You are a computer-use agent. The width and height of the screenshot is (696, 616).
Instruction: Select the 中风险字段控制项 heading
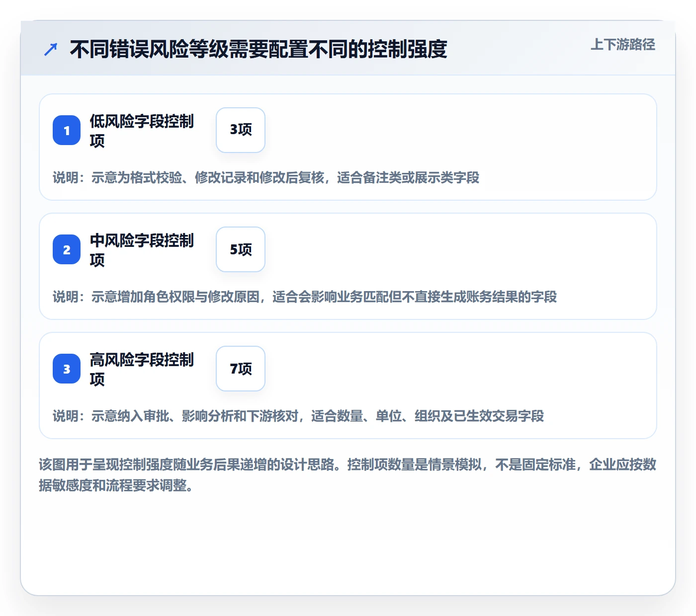tap(142, 250)
